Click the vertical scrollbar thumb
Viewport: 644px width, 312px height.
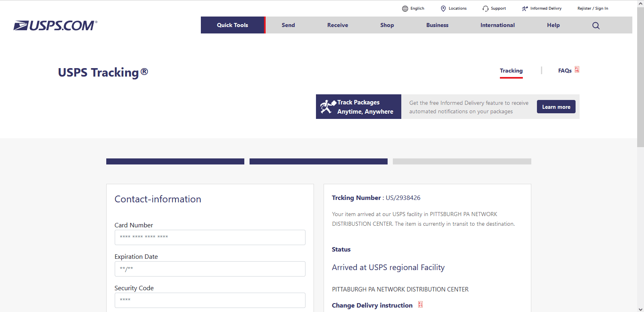(640, 77)
